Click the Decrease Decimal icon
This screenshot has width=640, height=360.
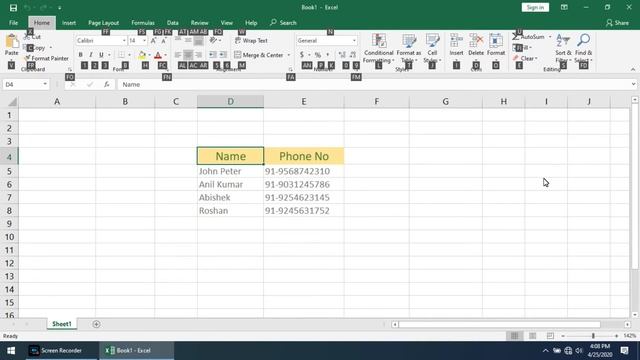click(x=353, y=55)
